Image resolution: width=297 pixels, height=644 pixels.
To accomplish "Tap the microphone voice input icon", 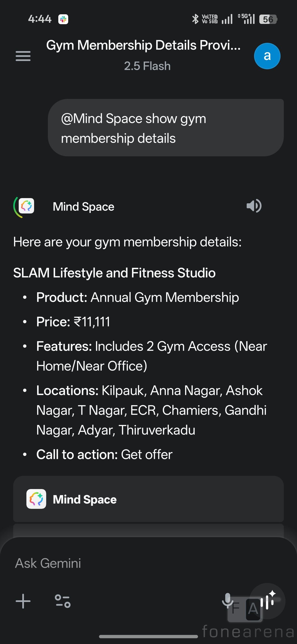I will point(228,600).
